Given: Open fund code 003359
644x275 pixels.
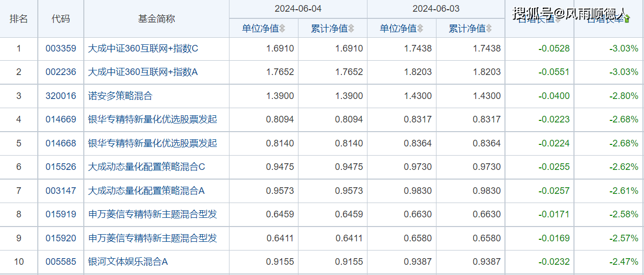Looking at the screenshot, I should [61, 49].
